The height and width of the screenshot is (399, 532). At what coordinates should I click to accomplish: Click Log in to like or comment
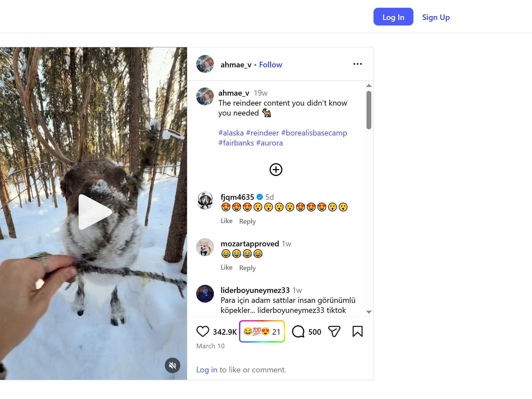(207, 370)
